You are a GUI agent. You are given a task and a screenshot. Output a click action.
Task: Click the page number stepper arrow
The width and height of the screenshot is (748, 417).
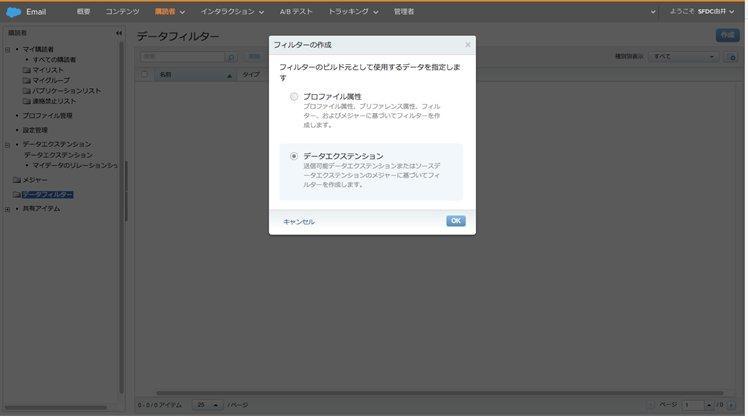[x=708, y=405]
